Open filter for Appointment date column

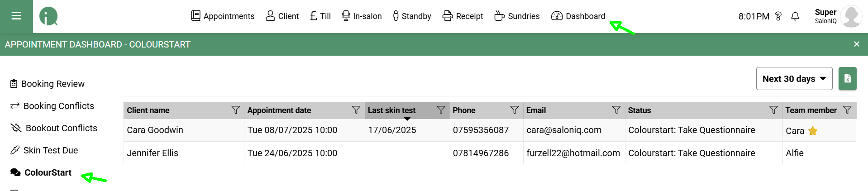[x=356, y=110]
